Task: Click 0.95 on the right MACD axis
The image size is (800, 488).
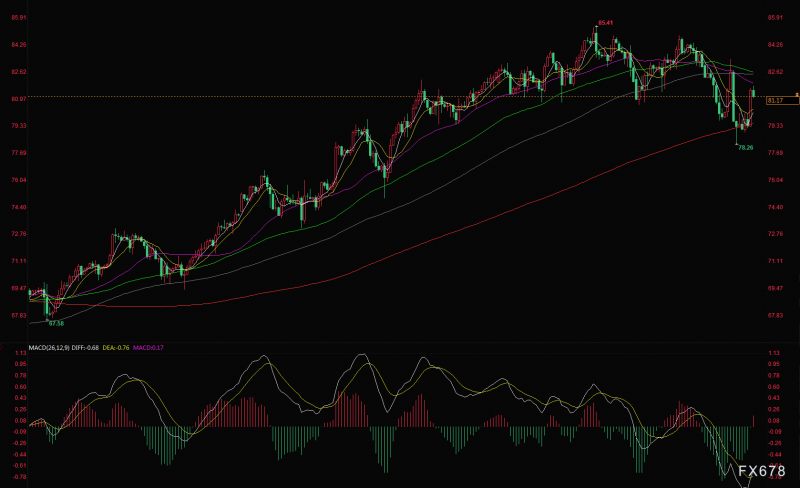Action: point(774,364)
